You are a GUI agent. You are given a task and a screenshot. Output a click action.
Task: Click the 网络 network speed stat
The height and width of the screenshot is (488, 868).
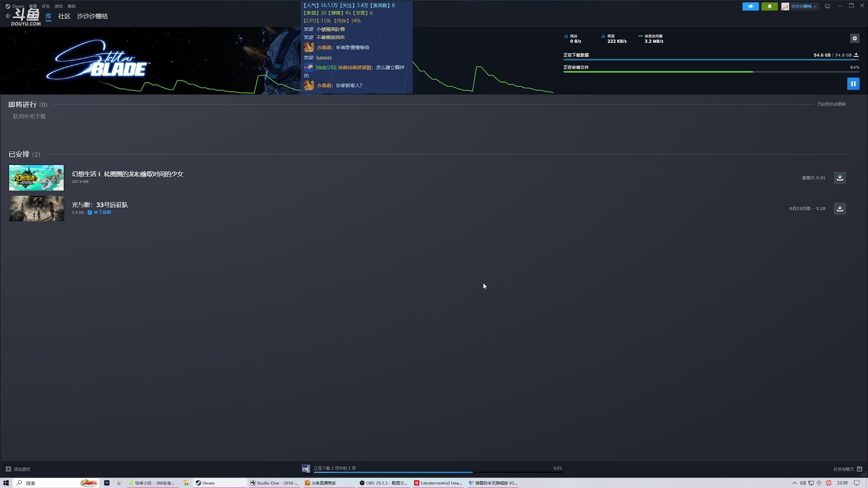[x=573, y=38]
